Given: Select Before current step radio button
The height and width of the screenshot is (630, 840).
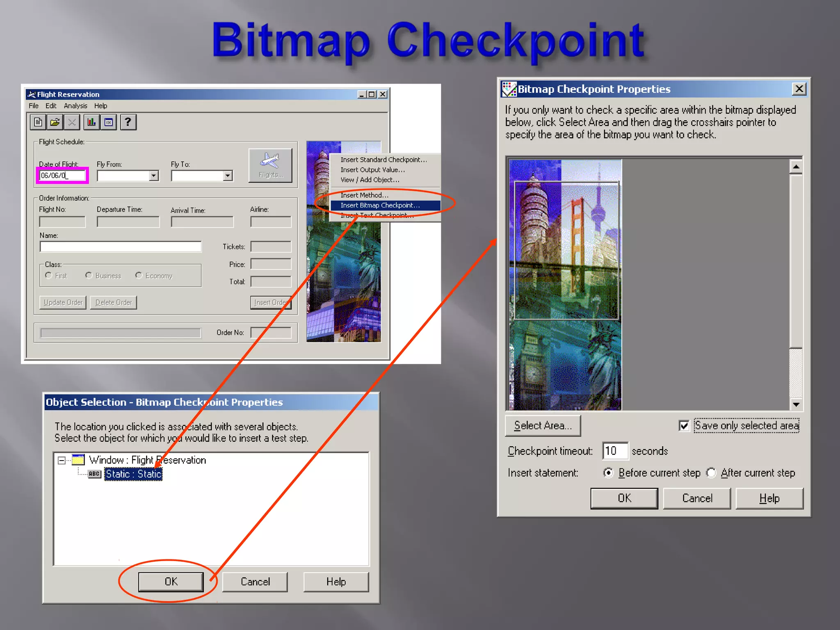Looking at the screenshot, I should click(609, 473).
